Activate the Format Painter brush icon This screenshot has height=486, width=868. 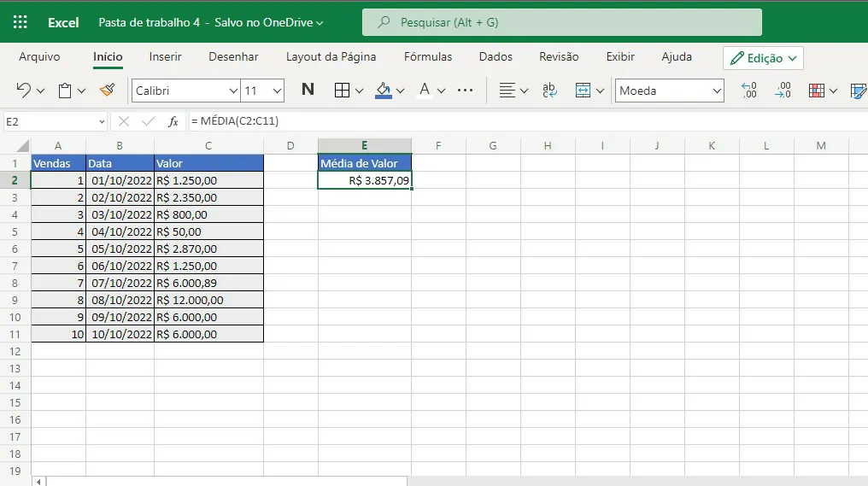point(107,90)
